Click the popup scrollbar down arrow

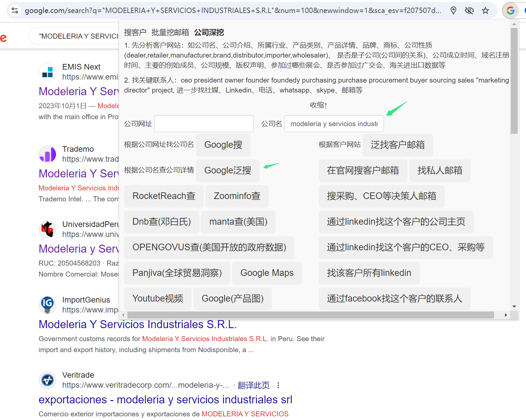pos(514,307)
